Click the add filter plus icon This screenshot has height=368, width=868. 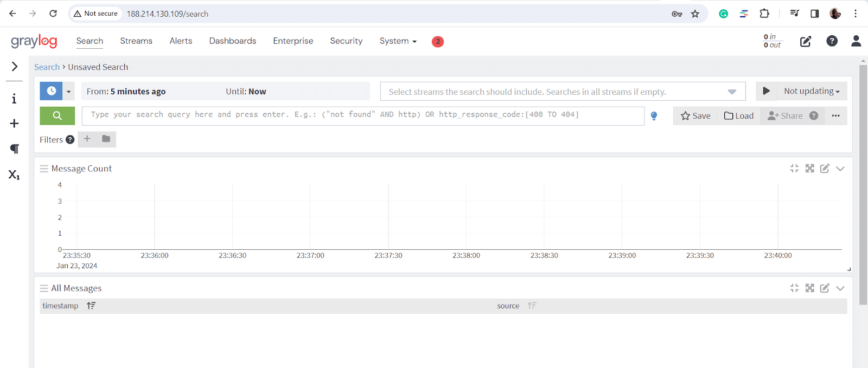tap(87, 139)
